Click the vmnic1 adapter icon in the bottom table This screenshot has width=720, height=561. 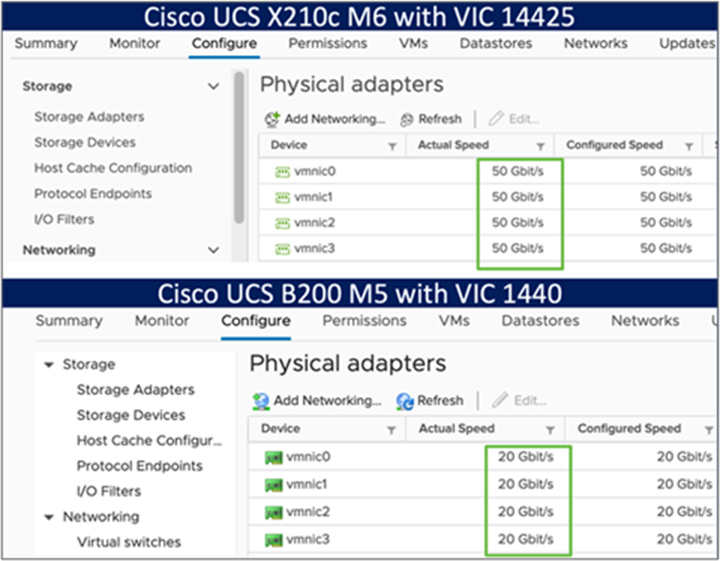click(x=269, y=485)
